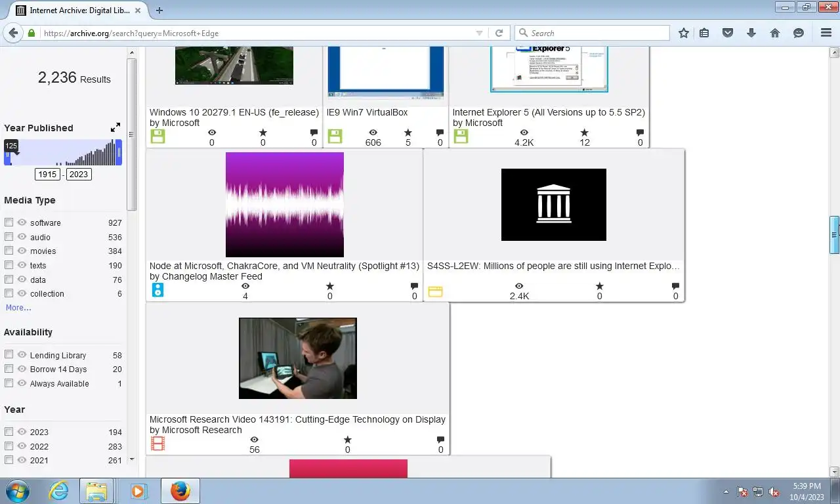
Task: Check the software media type checkbox
Action: click(9, 222)
